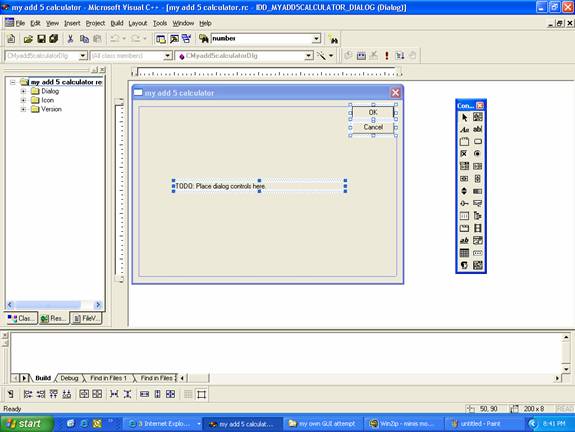Open the find combo box dropdown showing number
The height and width of the screenshot is (432, 575).
click(x=316, y=39)
